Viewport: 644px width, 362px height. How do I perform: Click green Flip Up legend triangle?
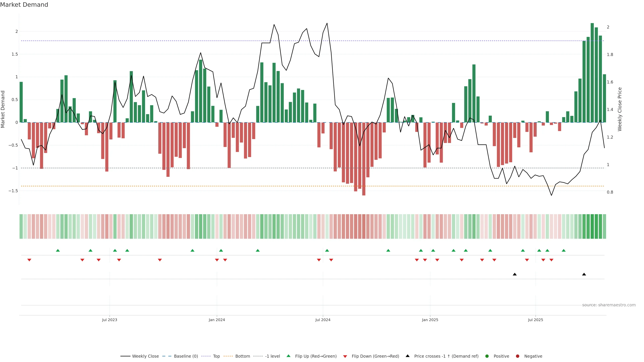(288, 356)
